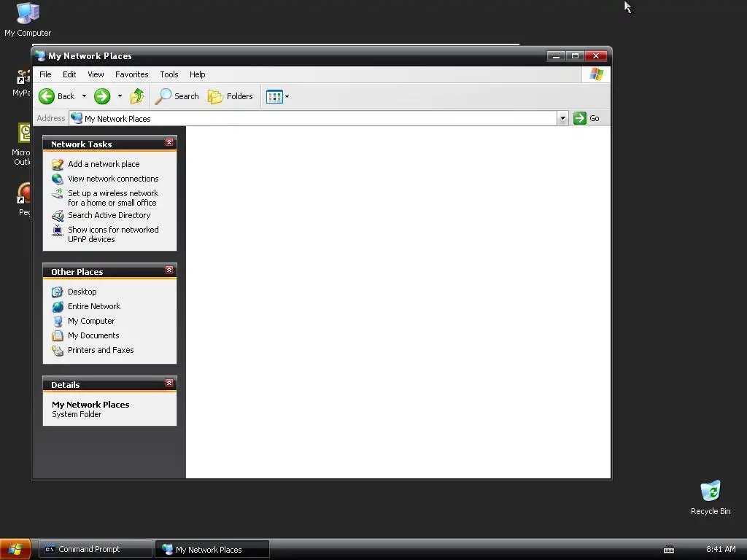The height and width of the screenshot is (560, 747).
Task: Click the keyboard icon in system tray
Action: pyautogui.click(x=669, y=550)
